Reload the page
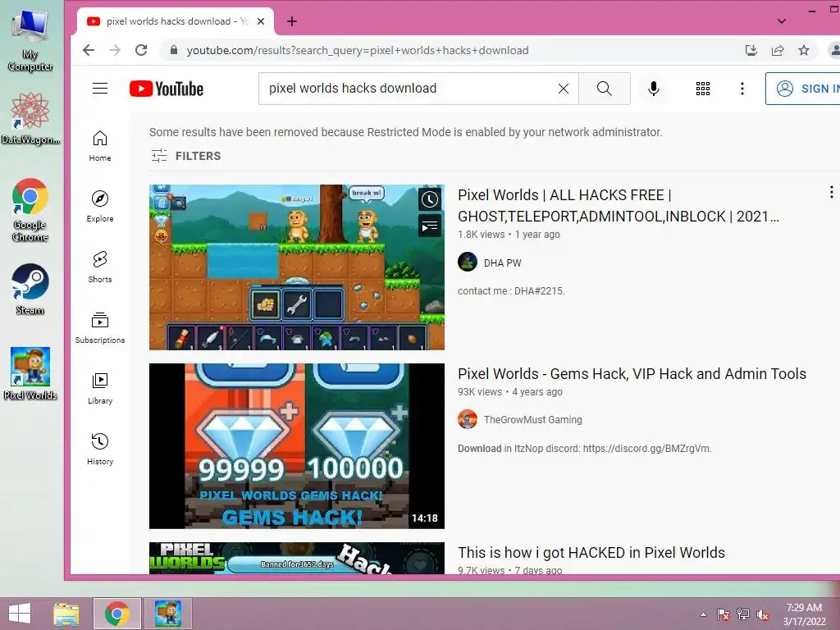This screenshot has height=630, width=840. click(x=141, y=50)
